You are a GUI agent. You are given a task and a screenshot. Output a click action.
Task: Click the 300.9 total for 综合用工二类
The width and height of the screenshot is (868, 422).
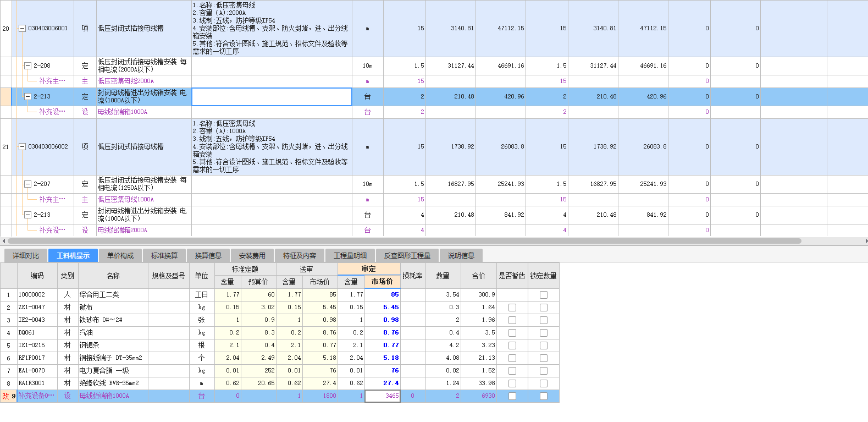(x=479, y=295)
